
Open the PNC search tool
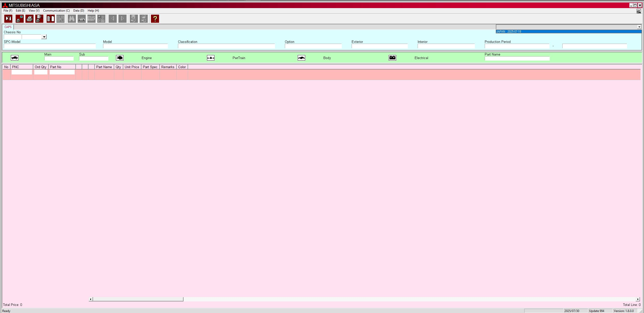click(91, 19)
